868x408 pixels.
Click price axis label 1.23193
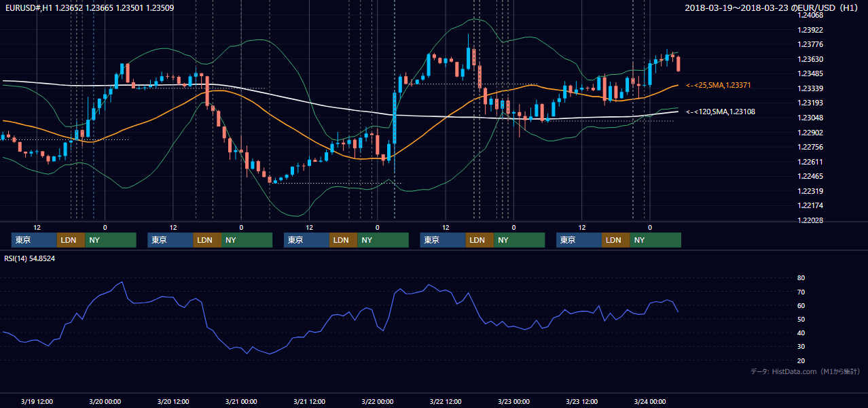(811, 103)
